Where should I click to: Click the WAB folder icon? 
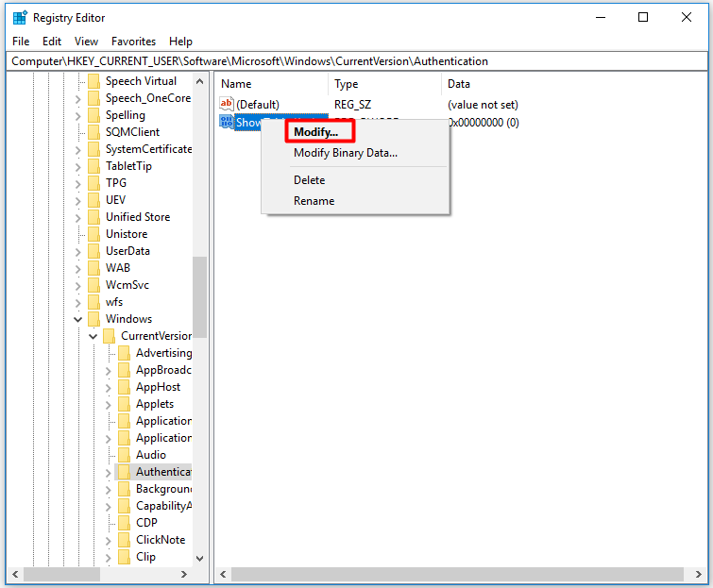(x=93, y=268)
